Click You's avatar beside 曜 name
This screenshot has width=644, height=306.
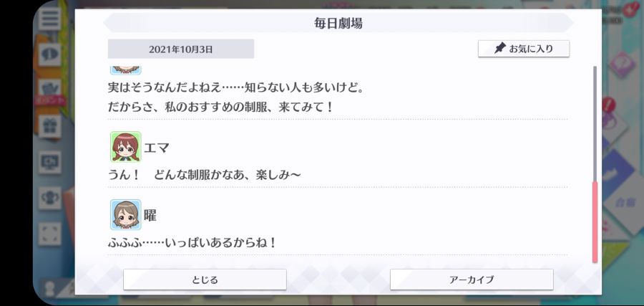[x=126, y=215]
